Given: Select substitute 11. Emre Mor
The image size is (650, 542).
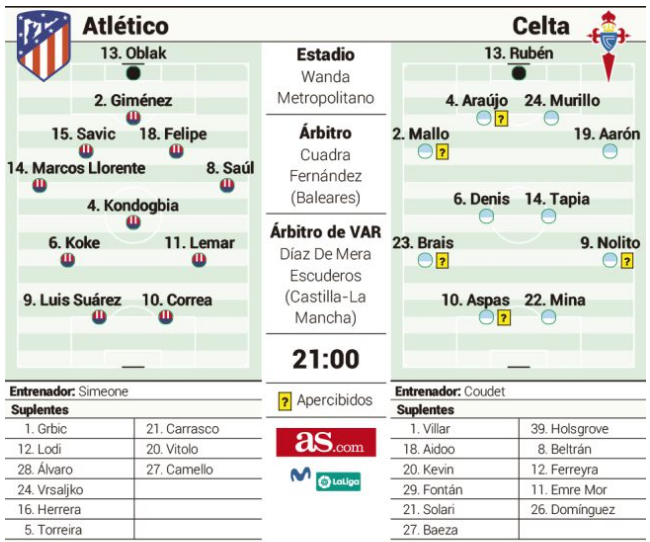Looking at the screenshot, I should [x=569, y=490].
